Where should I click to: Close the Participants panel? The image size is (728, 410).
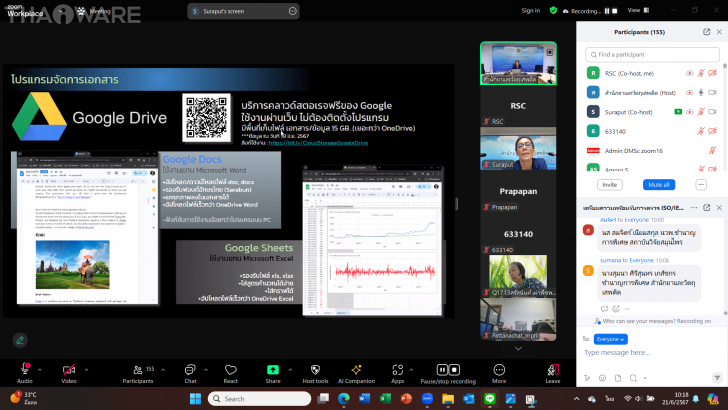[719, 32]
